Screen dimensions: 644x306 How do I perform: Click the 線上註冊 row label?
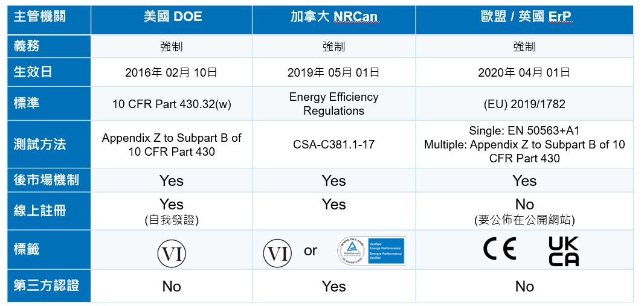pyautogui.click(x=49, y=211)
